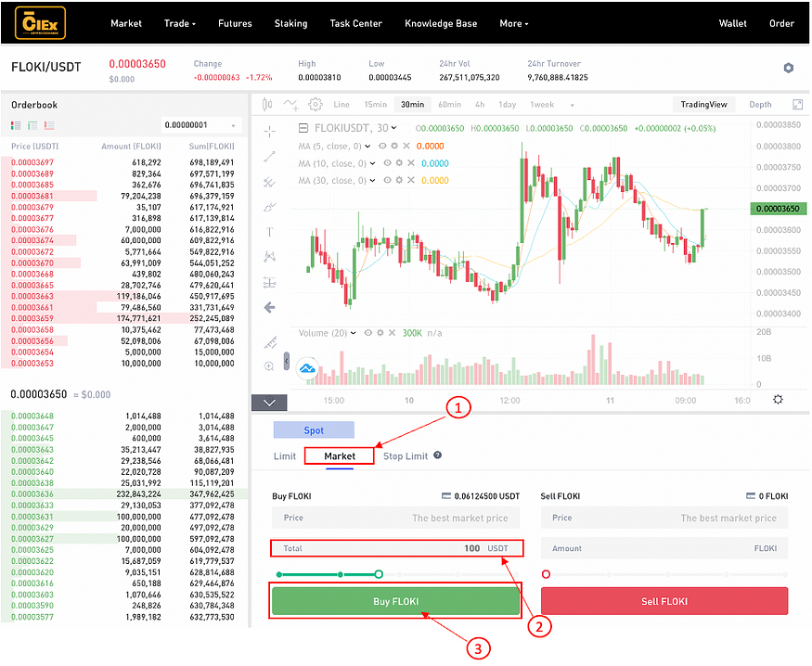Viewport: 812px width, 666px height.
Task: Show both buy and sell orderbook view
Action: (16, 125)
